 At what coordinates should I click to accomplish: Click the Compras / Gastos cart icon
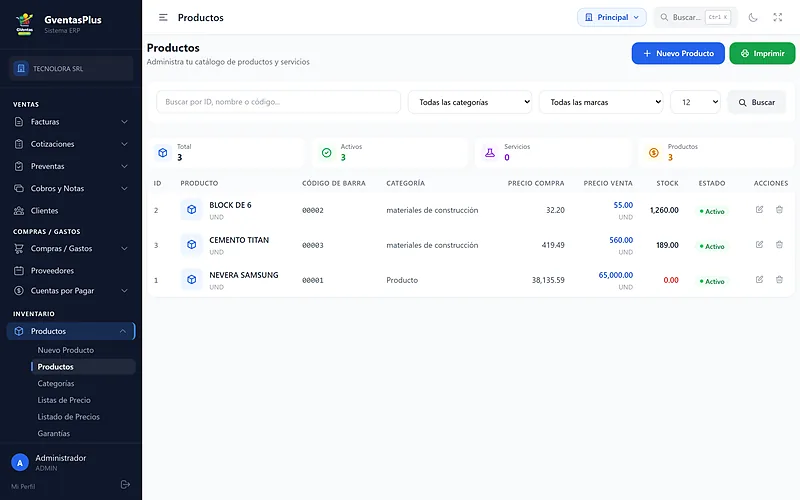(x=19, y=248)
